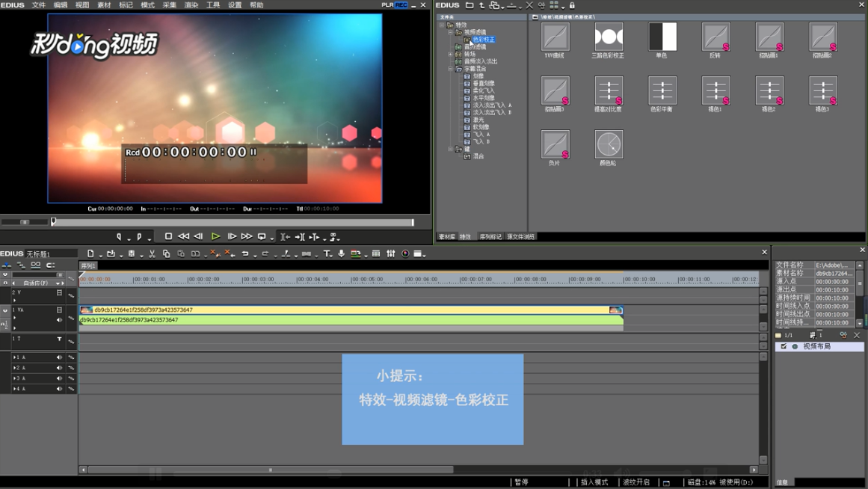Expand the 1 A audio track triangle
This screenshot has height=489, width=868.
tap(14, 357)
